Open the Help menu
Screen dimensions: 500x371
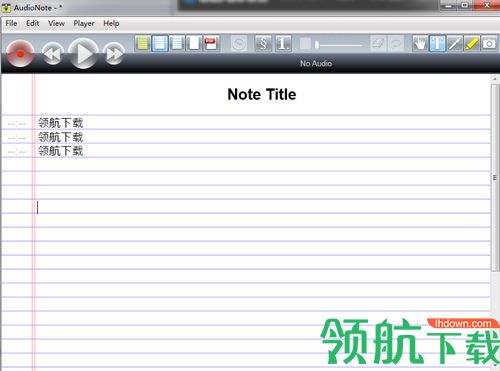pos(111,23)
